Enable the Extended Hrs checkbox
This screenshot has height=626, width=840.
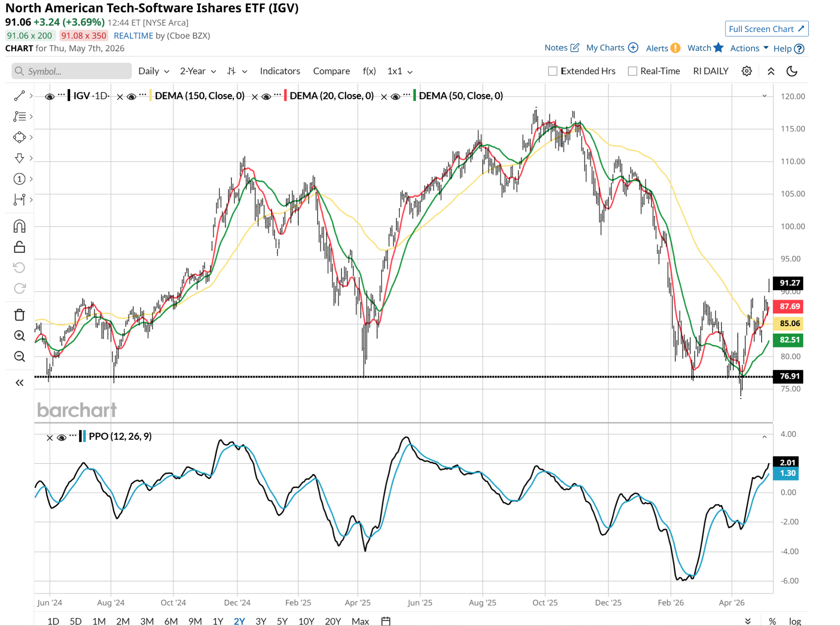pos(552,71)
